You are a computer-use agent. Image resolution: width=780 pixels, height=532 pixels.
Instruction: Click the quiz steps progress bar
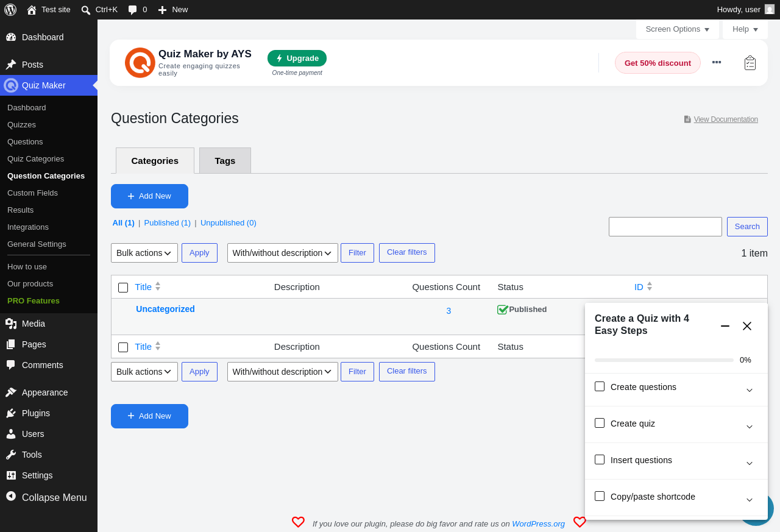pyautogui.click(x=664, y=360)
